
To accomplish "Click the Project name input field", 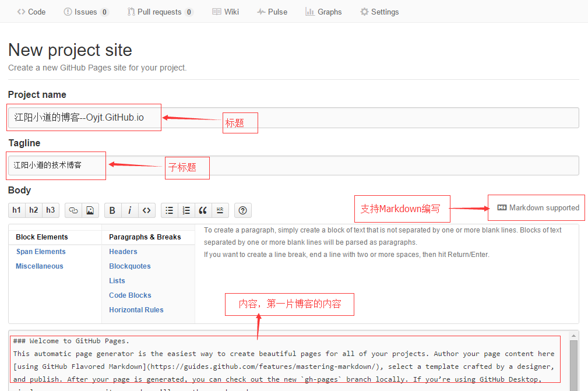I will (x=294, y=118).
